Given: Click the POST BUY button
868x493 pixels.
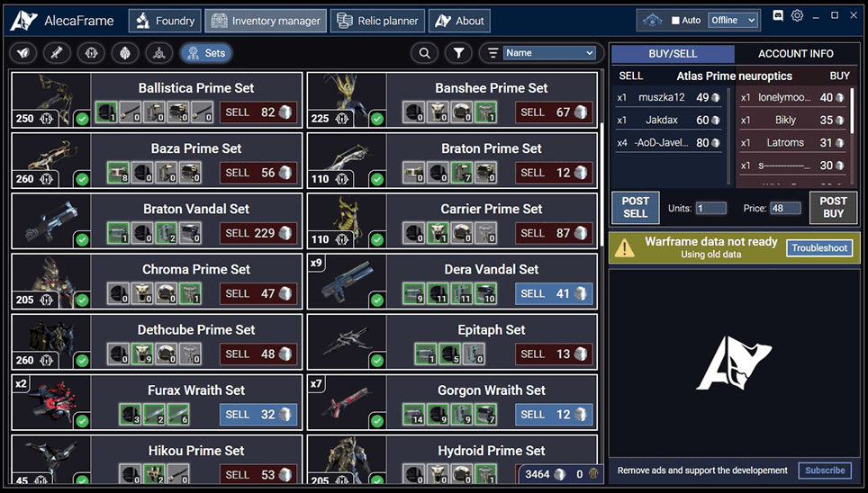Looking at the screenshot, I should click(833, 208).
